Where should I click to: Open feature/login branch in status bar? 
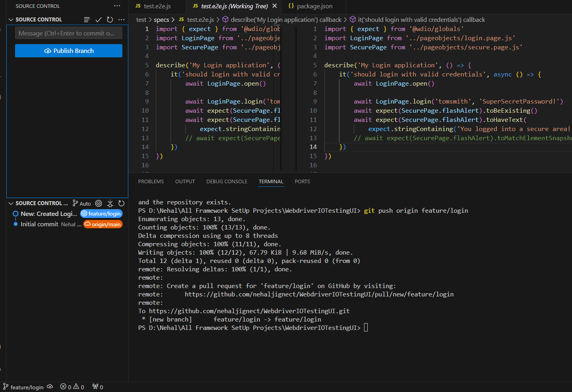click(23, 387)
